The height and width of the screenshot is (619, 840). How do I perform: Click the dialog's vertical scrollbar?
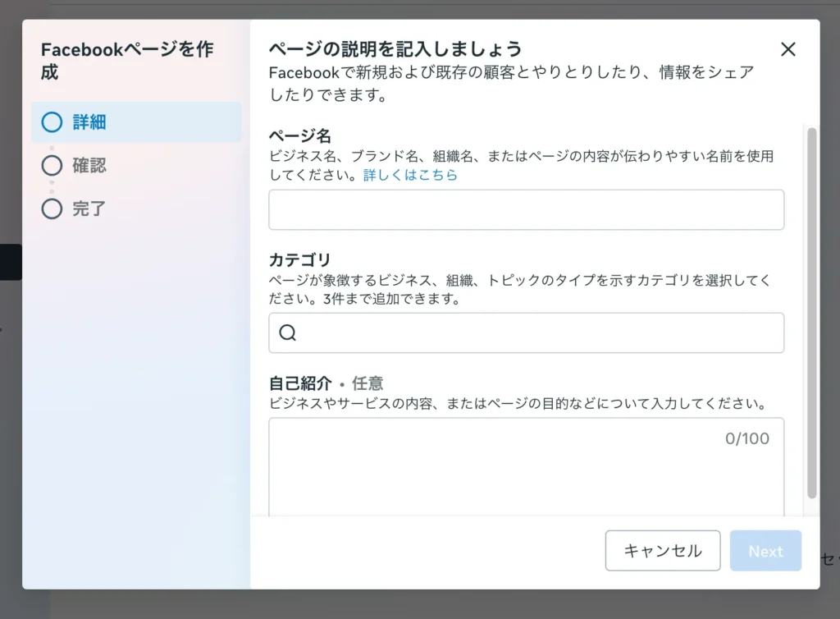click(811, 312)
